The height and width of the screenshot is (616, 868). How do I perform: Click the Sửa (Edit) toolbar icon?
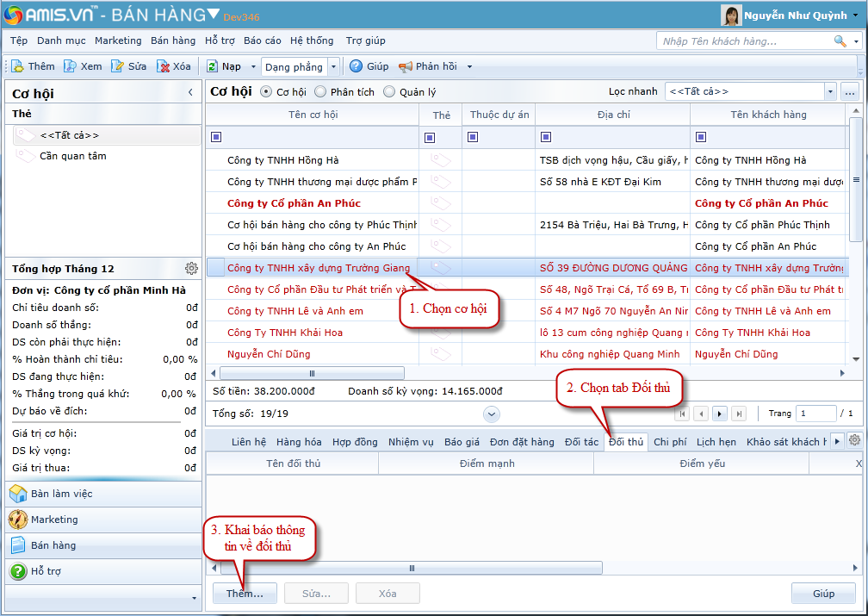point(117,66)
